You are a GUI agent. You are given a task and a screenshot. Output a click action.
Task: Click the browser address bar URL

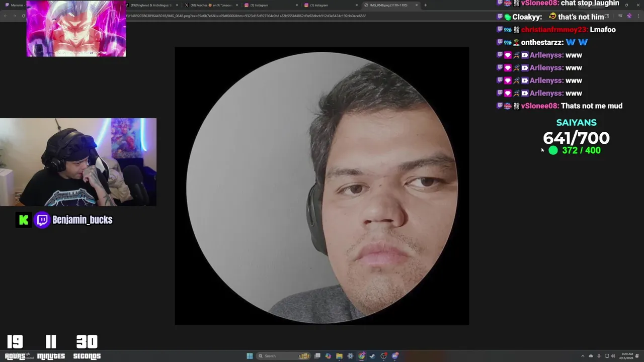point(246,16)
